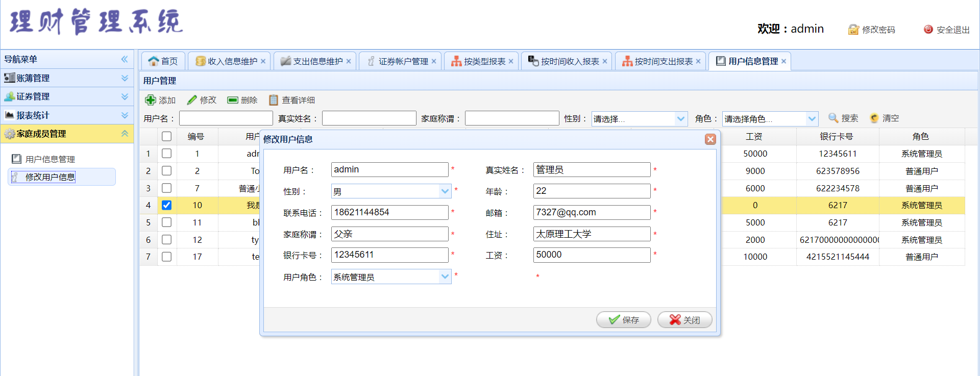Check the checkbox for user 编号 2
The height and width of the screenshot is (376, 980).
pyautogui.click(x=166, y=171)
